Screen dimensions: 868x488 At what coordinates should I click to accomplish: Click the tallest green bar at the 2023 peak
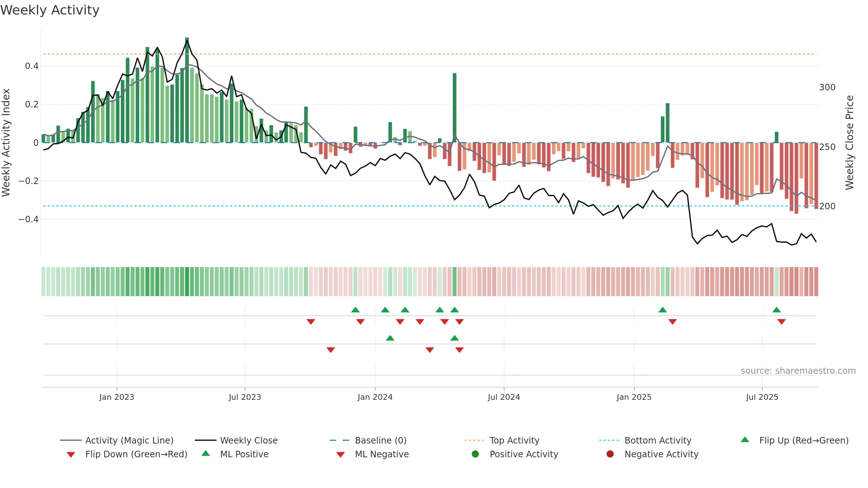pyautogui.click(x=187, y=90)
